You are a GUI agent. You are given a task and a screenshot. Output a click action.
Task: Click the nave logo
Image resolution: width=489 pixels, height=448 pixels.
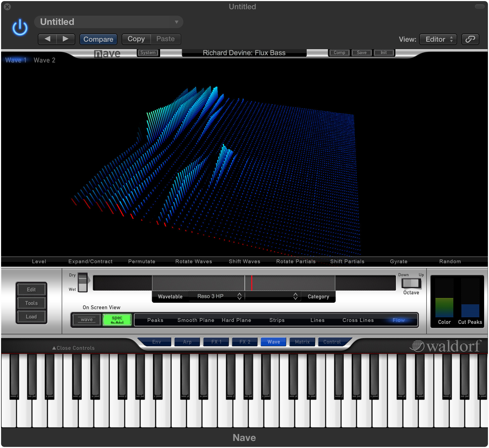pyautogui.click(x=107, y=54)
